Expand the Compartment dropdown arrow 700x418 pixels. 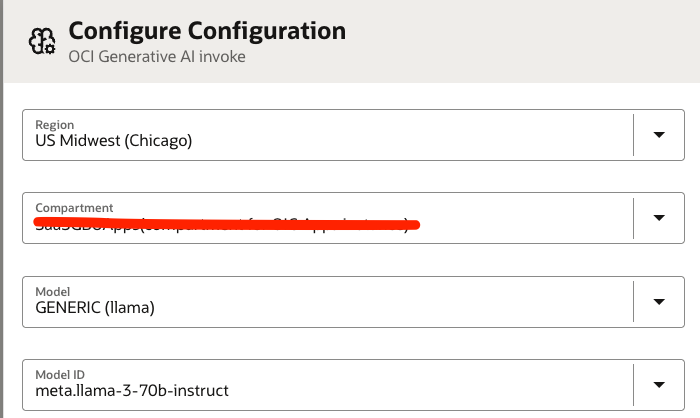pos(659,218)
